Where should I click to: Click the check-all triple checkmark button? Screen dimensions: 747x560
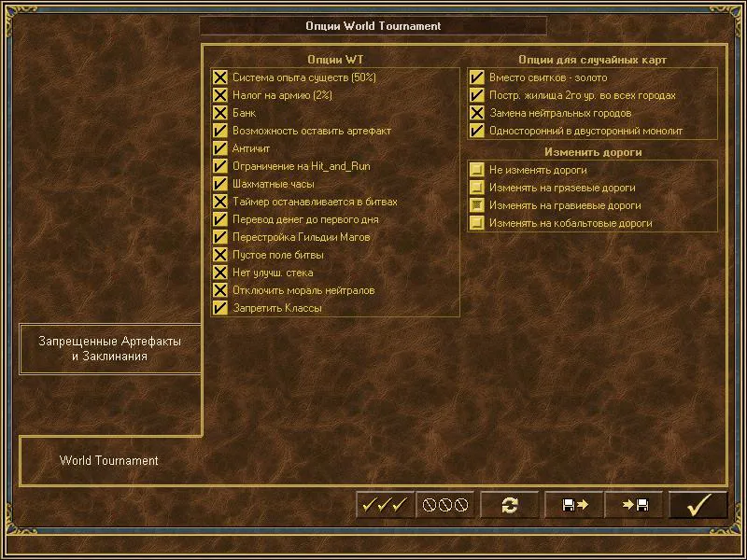(x=385, y=505)
